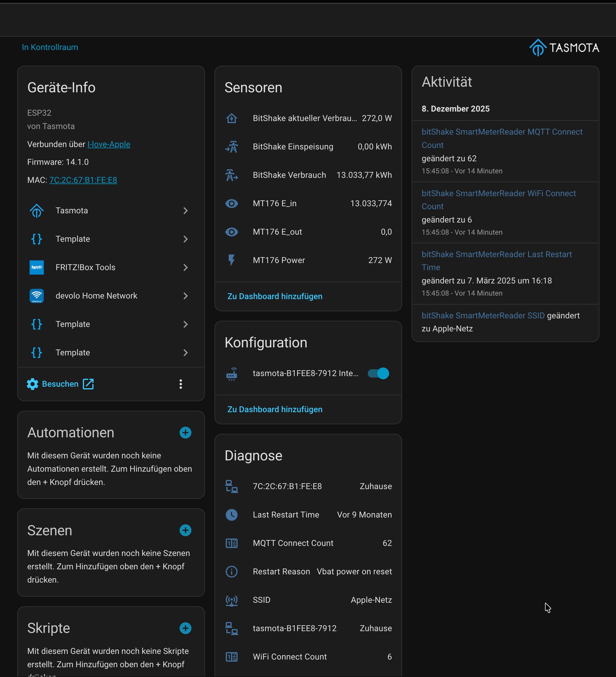
Task: Click the Besuchen visit device link
Action: coord(60,384)
